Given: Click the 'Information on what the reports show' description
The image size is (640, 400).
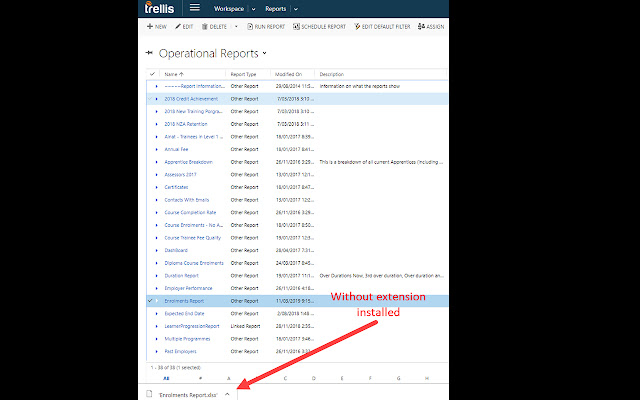Looking at the screenshot, I should pyautogui.click(x=360, y=86).
